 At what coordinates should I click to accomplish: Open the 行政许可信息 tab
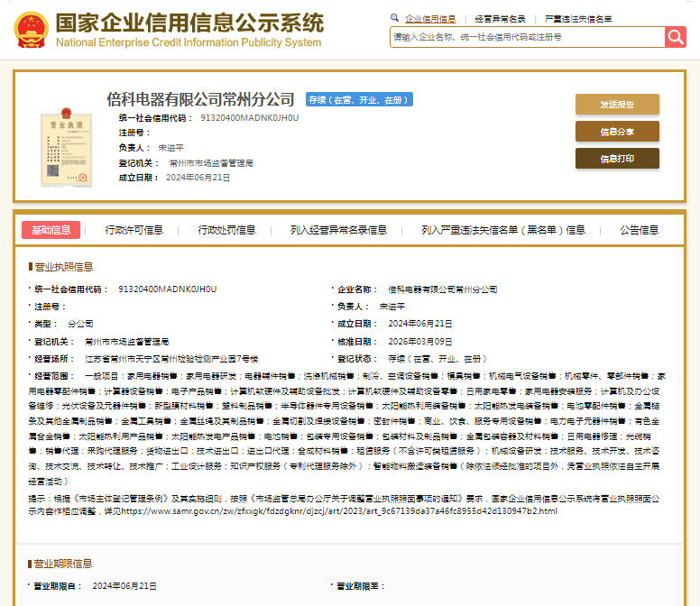pos(134,230)
